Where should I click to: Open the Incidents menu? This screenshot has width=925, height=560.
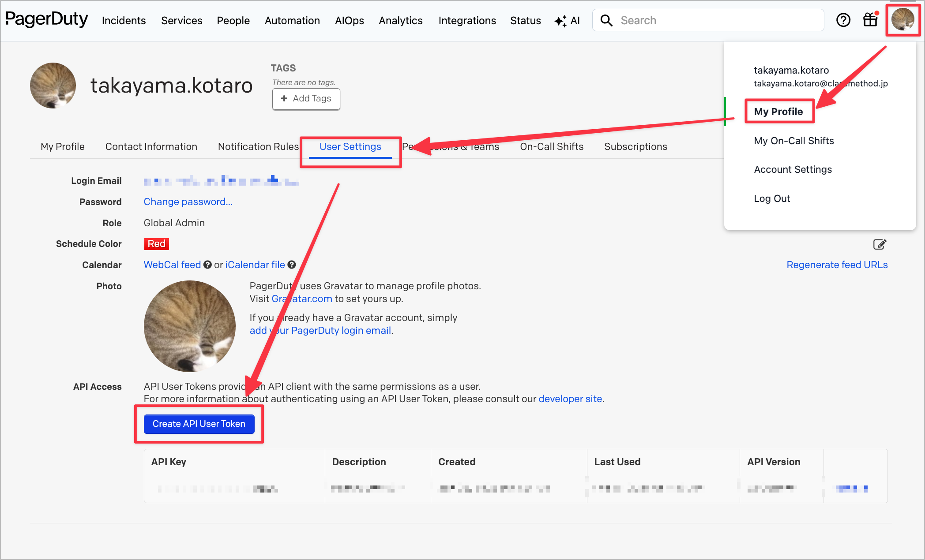[124, 21]
